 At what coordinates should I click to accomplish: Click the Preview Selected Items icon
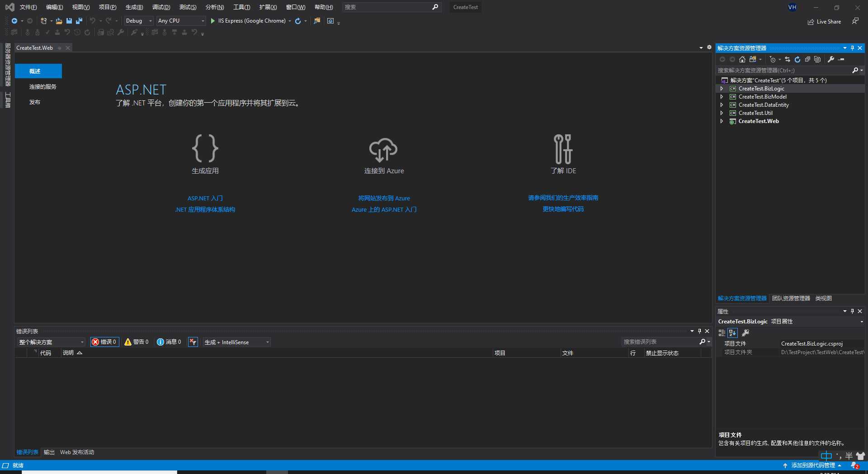(x=841, y=59)
